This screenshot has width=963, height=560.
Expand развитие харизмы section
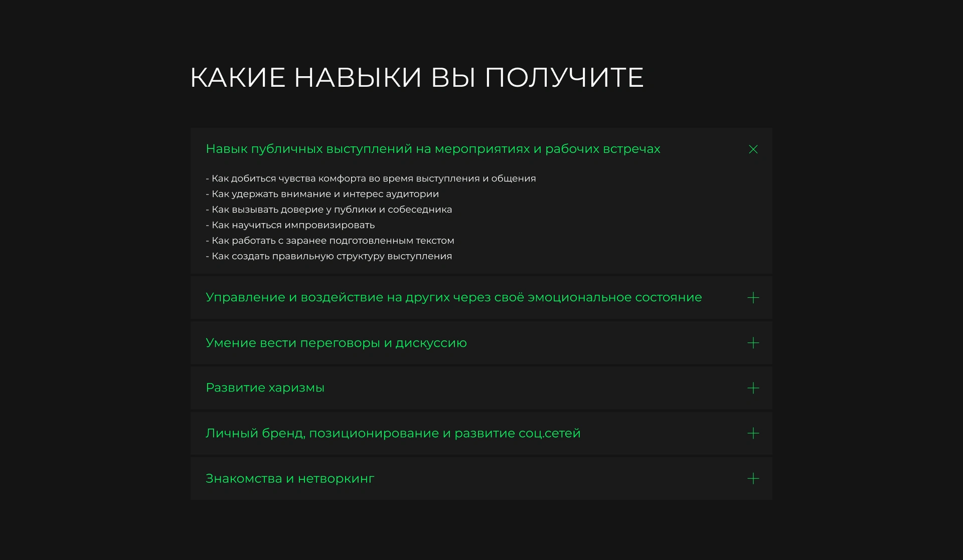(753, 388)
